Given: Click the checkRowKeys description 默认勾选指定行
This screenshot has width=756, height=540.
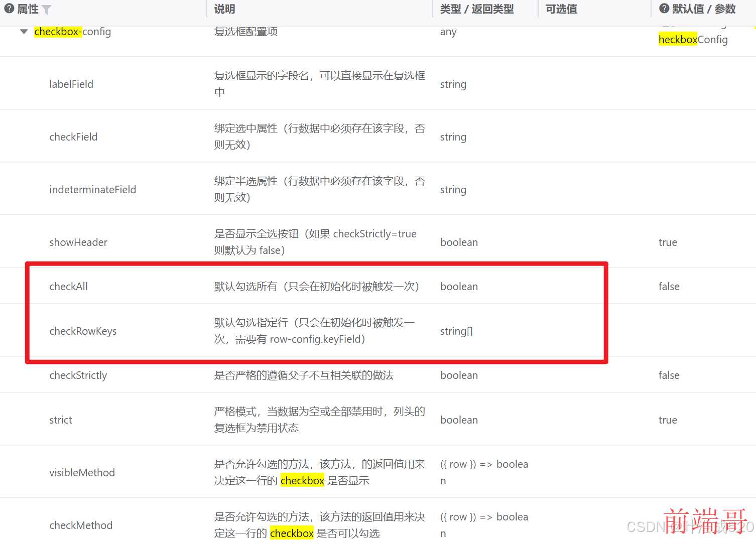Looking at the screenshot, I should [x=315, y=331].
